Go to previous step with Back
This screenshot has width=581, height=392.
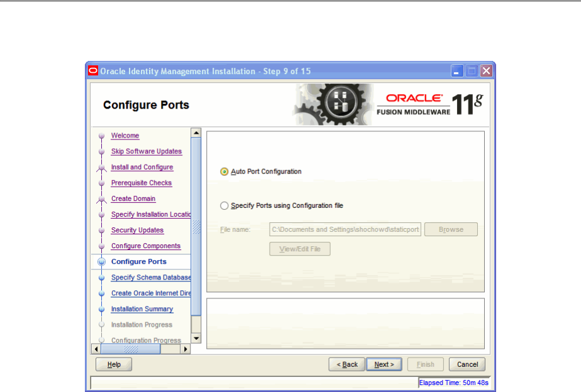click(x=347, y=364)
